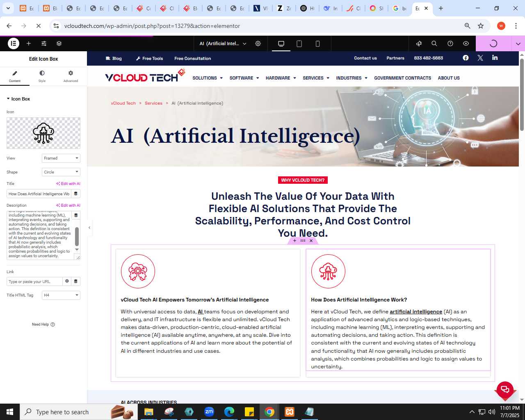Open the Shape dropdown set to Circle
Viewport: 525px width, 420px height.
click(61, 172)
